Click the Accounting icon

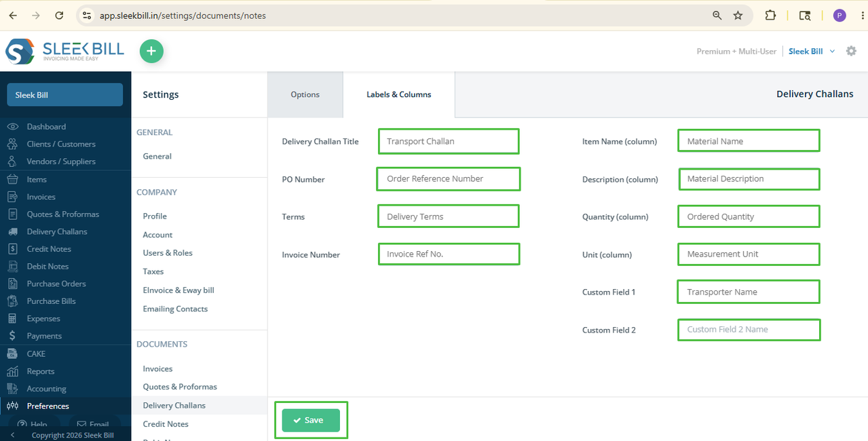(12, 389)
